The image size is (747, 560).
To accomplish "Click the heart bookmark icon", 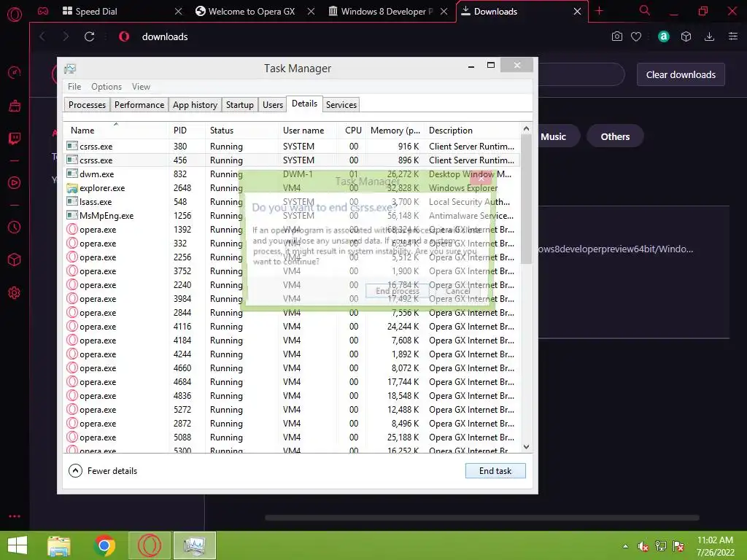I will (636, 36).
